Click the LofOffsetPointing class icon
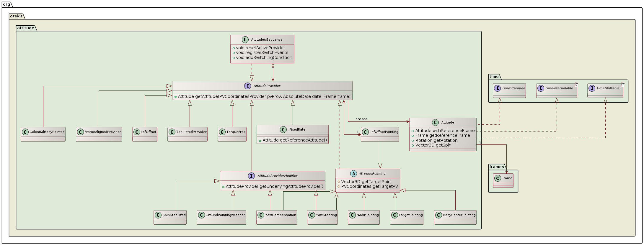 click(x=366, y=132)
